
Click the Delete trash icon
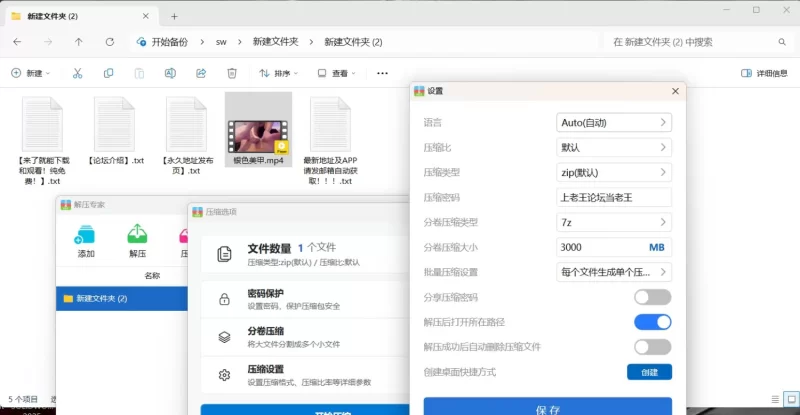coord(232,74)
